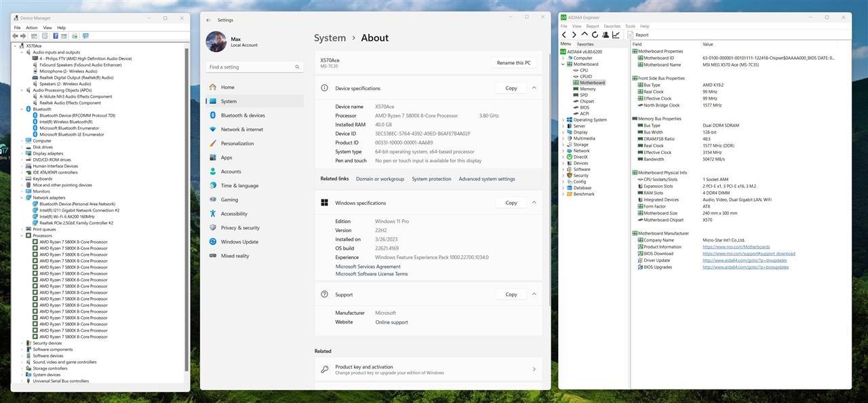Click the search magnifier in Settings search box
The image size is (868, 403).
(x=297, y=67)
